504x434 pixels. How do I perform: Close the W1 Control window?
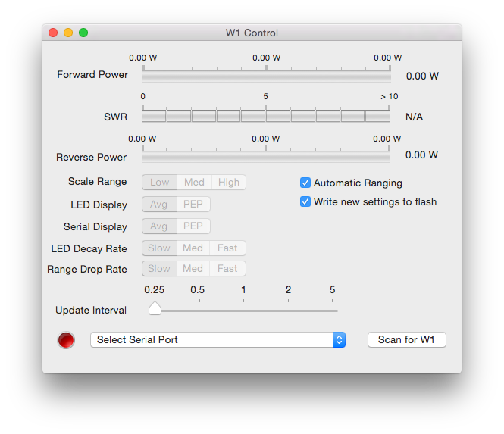(53, 33)
